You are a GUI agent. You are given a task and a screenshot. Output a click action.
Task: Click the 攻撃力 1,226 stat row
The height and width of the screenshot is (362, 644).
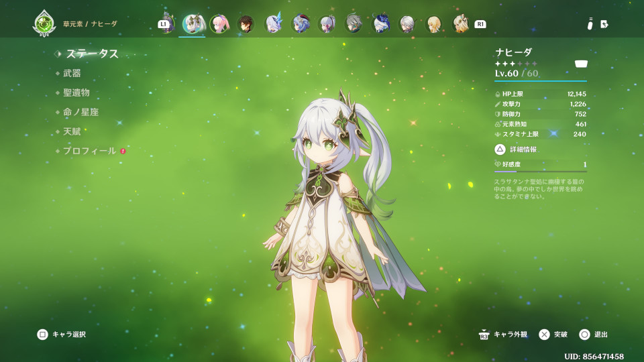click(x=541, y=105)
